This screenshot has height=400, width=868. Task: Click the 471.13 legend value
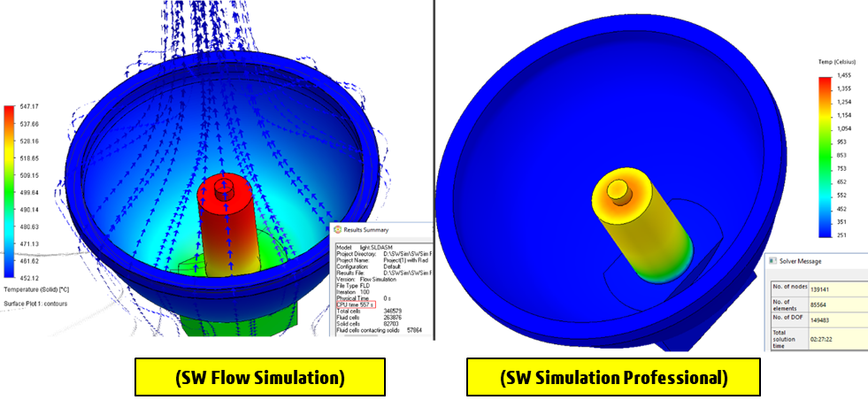point(30,243)
